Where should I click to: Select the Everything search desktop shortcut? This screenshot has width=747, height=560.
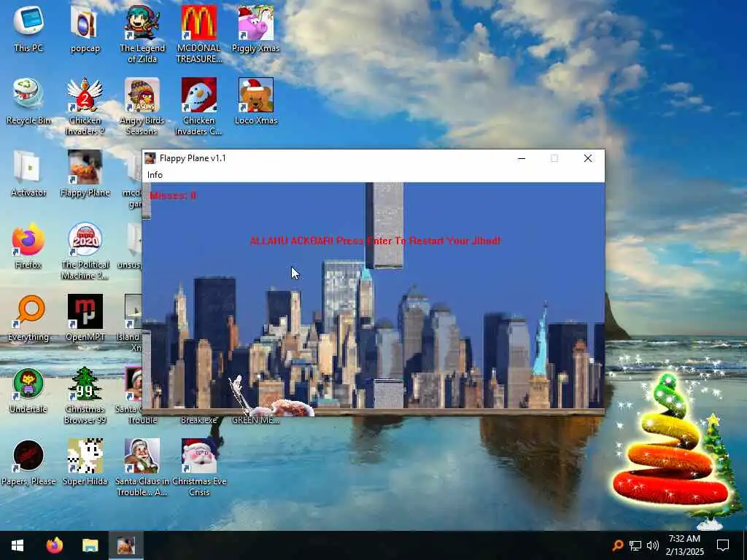(28, 318)
